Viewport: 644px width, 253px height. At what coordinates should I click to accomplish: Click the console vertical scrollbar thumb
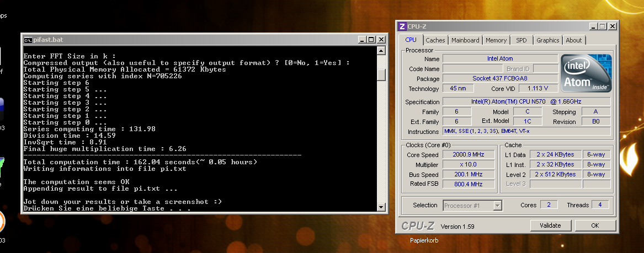[381, 74]
